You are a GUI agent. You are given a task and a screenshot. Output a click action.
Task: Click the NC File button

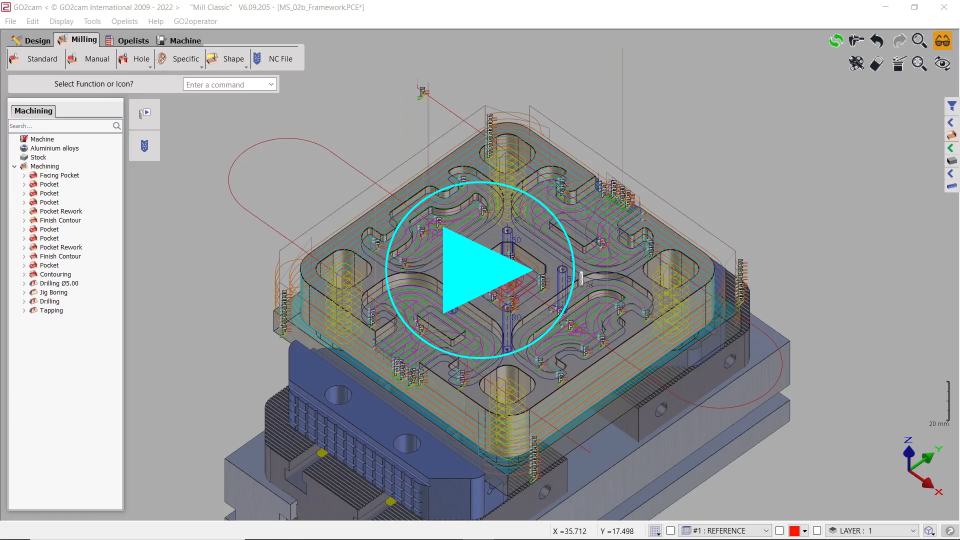[273, 59]
